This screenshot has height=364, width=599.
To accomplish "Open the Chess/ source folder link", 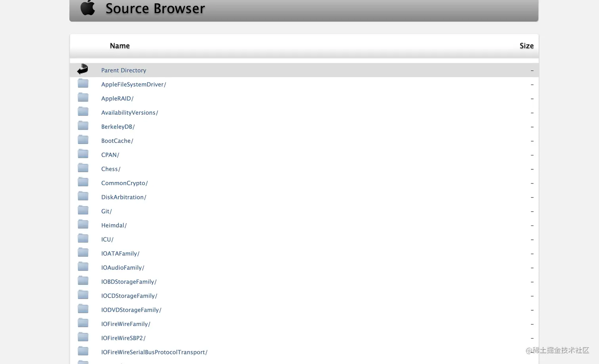I will click(x=111, y=169).
